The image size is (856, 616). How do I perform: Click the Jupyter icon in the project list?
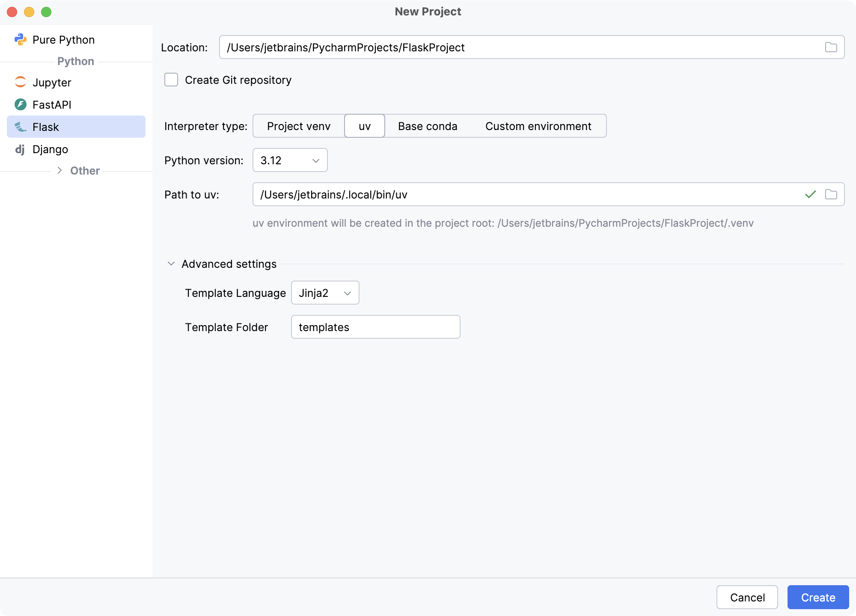(20, 82)
